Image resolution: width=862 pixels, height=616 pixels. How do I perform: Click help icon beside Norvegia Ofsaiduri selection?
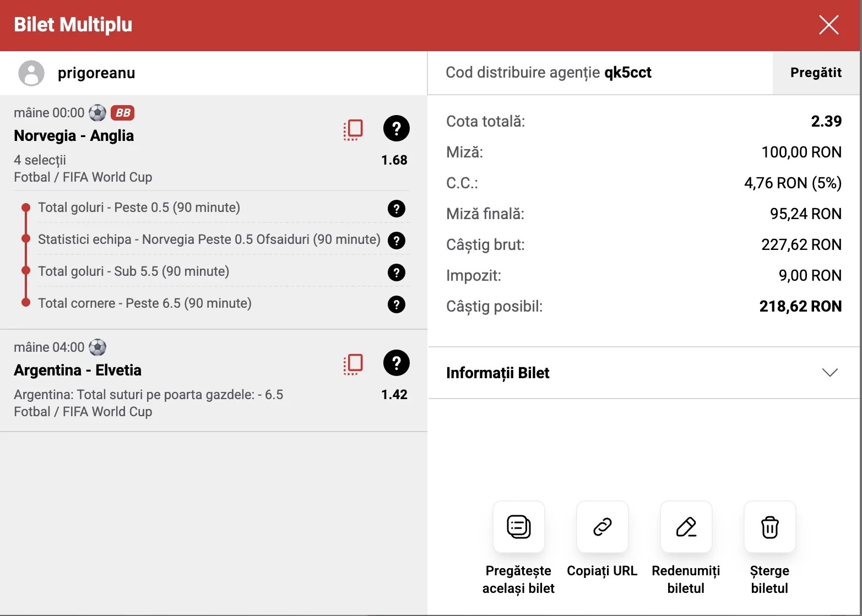click(x=397, y=240)
